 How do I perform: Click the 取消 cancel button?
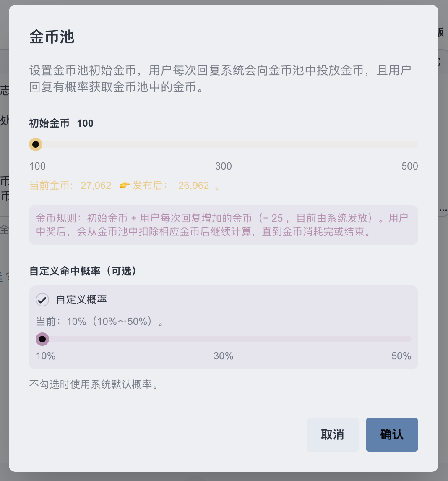click(332, 434)
